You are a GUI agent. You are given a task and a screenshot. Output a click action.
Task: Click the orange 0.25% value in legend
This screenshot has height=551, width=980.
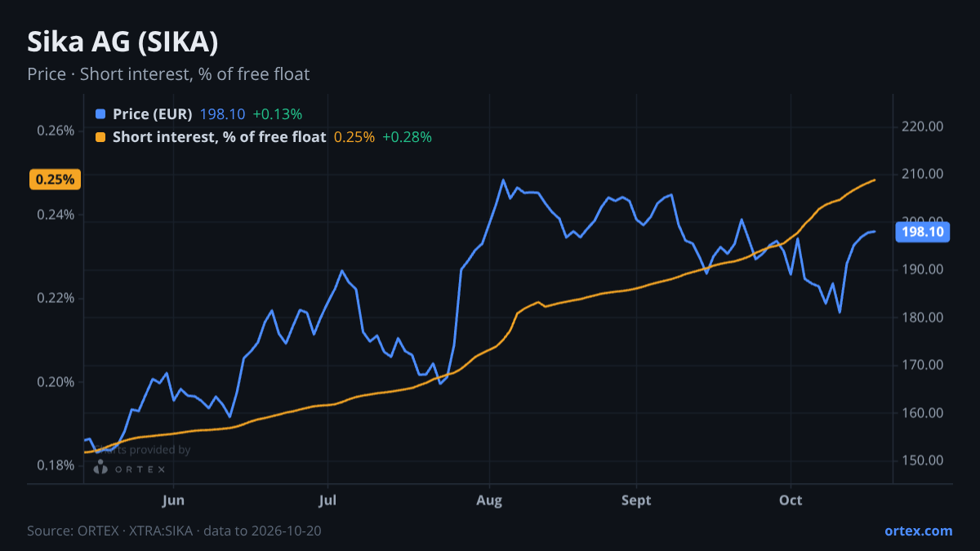tap(354, 137)
